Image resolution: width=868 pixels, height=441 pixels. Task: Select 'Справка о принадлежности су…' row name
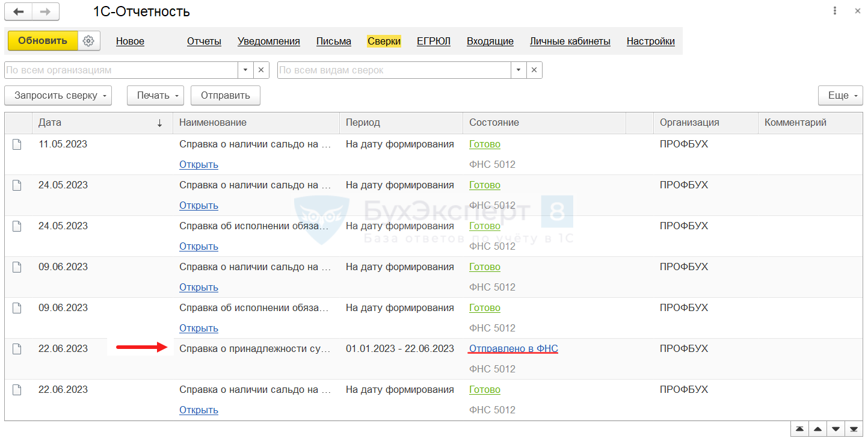pyautogui.click(x=256, y=349)
